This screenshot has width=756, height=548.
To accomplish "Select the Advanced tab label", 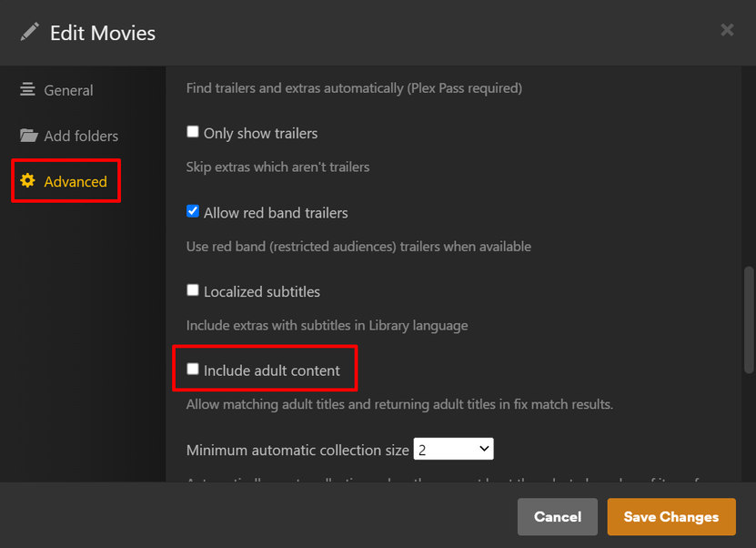I will (76, 181).
